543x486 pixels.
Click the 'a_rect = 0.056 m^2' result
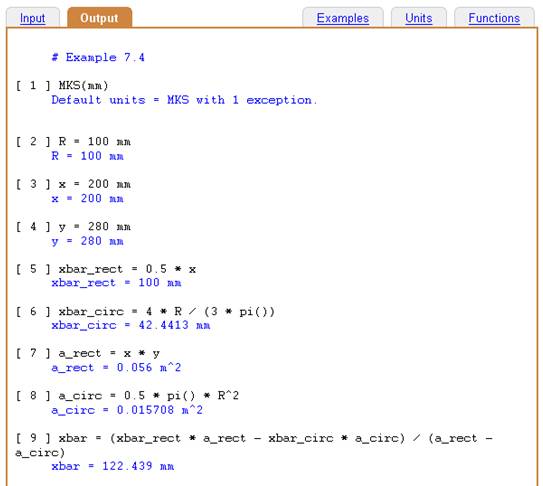[x=116, y=368]
